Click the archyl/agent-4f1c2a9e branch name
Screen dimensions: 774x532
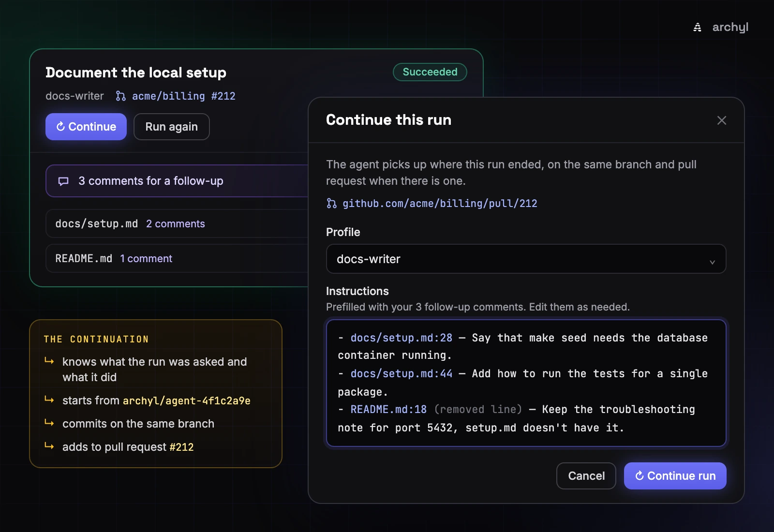coord(187,401)
